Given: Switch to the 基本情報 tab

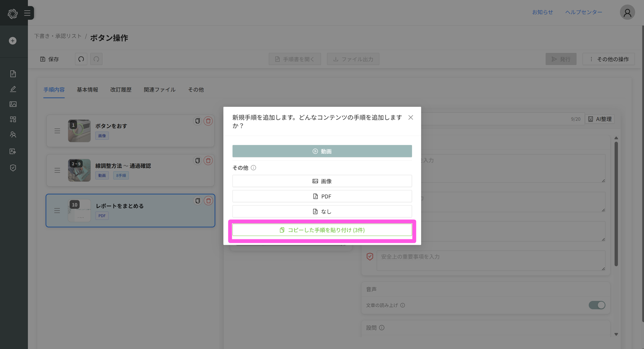Looking at the screenshot, I should pyautogui.click(x=87, y=90).
